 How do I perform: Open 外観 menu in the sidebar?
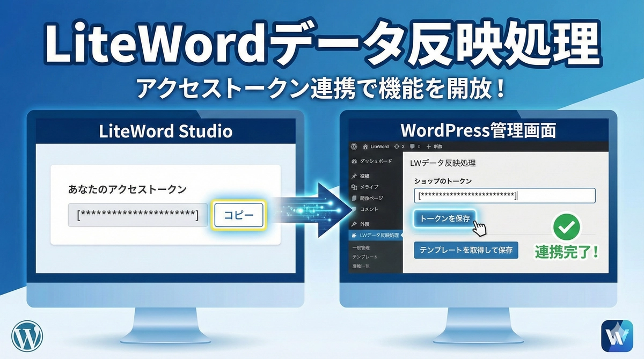click(x=365, y=223)
